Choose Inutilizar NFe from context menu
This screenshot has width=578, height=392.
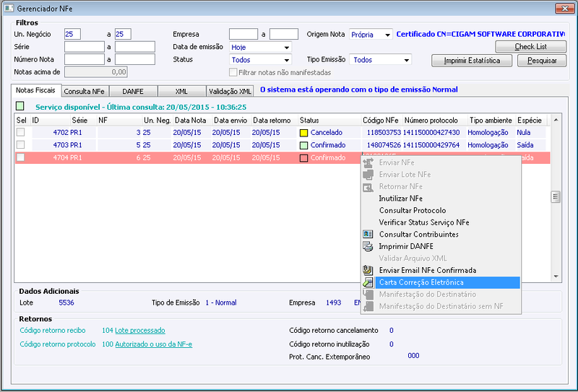coord(401,199)
